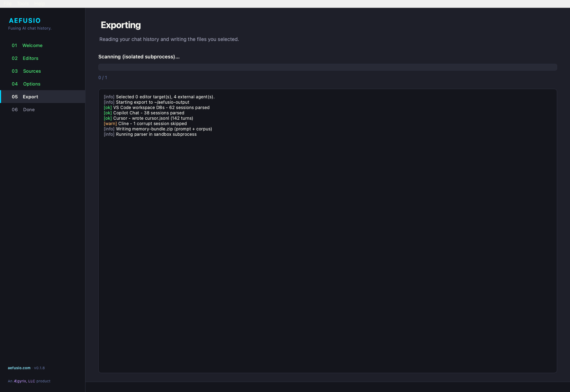Screen dimensions: 570x392
Task: Click the export progress bar
Action: tap(328, 67)
